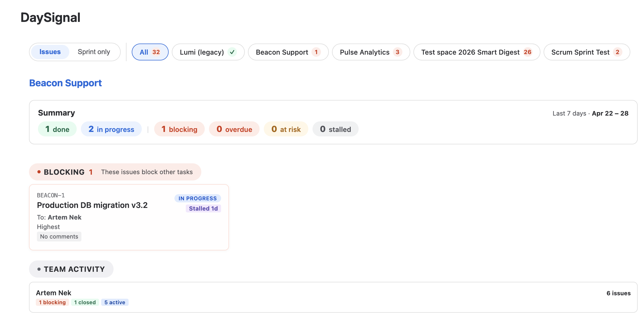Switch view to Sprint only

click(x=94, y=52)
